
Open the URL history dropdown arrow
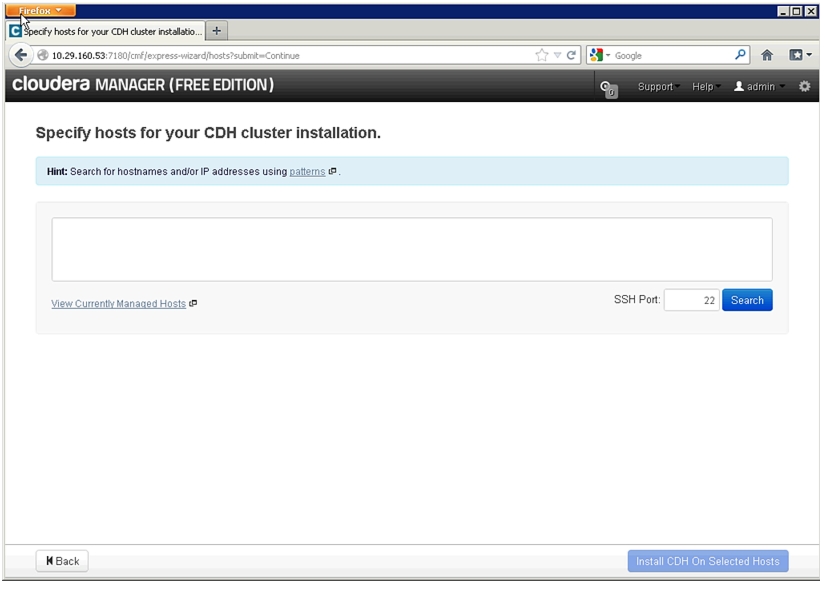click(x=557, y=55)
